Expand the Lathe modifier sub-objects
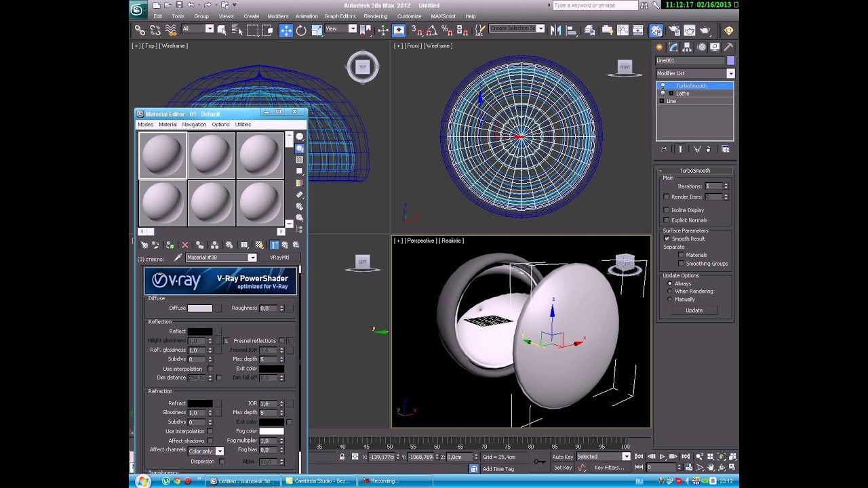868x488 pixels. (671, 94)
